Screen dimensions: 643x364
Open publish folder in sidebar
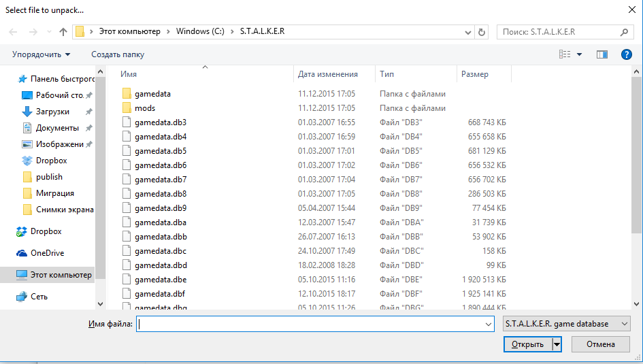tap(42, 177)
